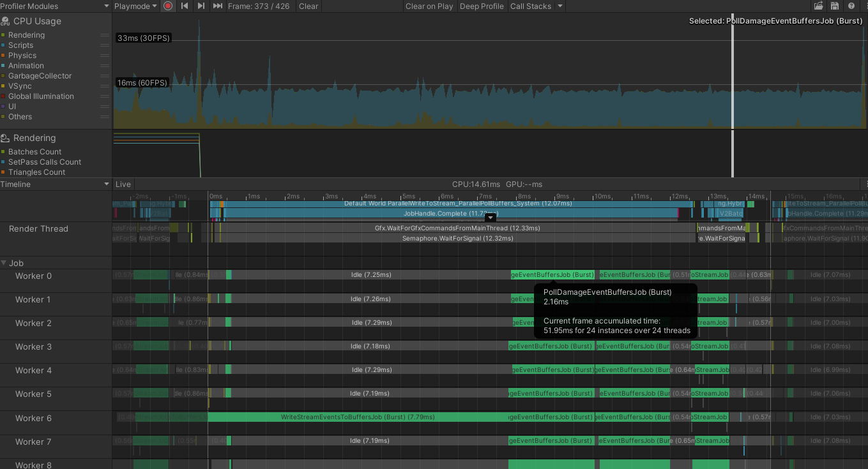
Task: Step one frame forward
Action: (x=200, y=6)
